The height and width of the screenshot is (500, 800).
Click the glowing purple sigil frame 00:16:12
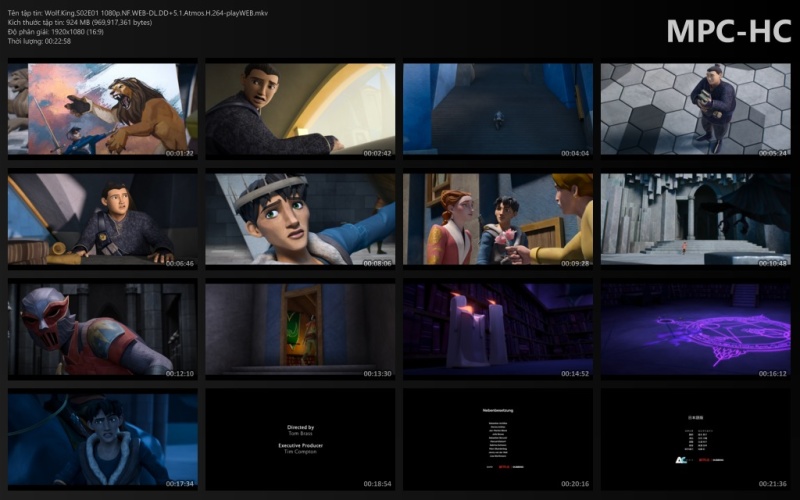click(x=695, y=329)
